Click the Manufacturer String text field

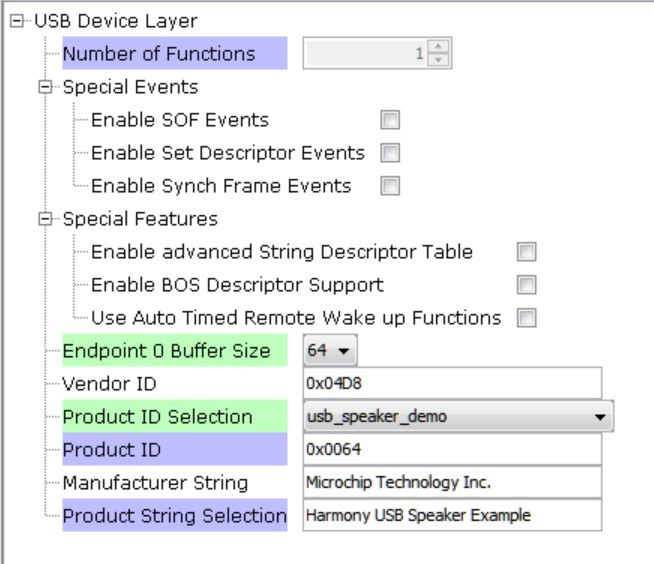tap(453, 482)
